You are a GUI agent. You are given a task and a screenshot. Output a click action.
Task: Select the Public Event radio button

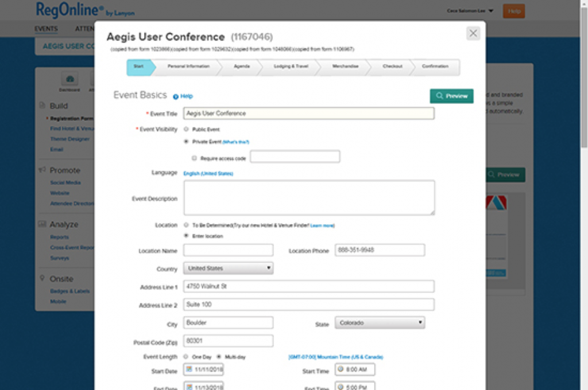click(x=186, y=129)
